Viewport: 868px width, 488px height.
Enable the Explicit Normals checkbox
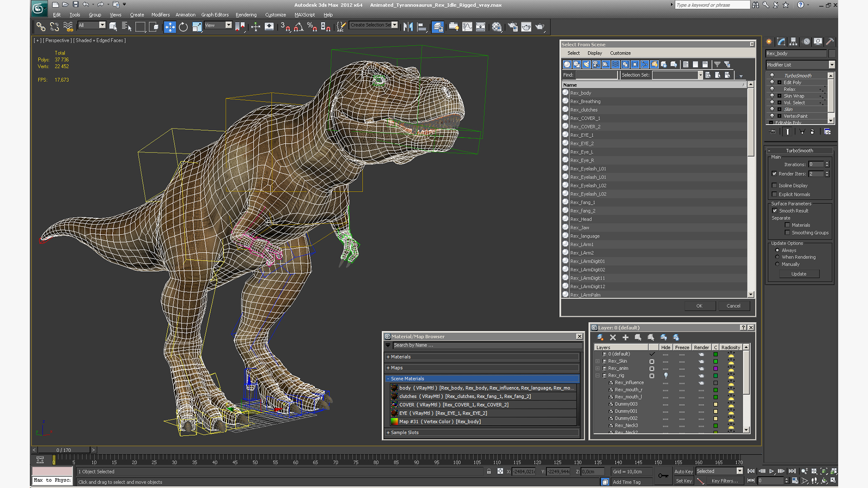[774, 194]
